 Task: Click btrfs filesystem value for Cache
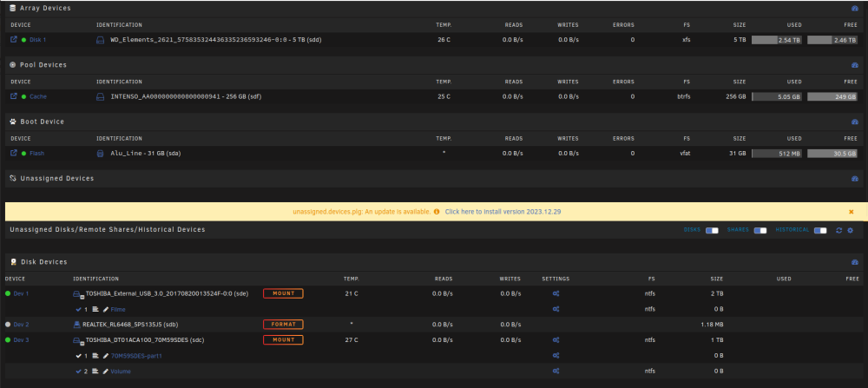tap(685, 96)
